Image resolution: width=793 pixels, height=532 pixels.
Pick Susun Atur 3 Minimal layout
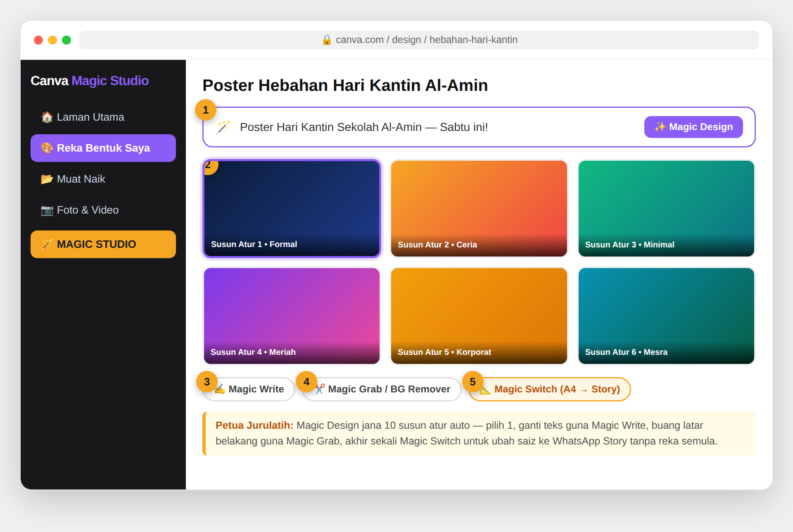666,209
